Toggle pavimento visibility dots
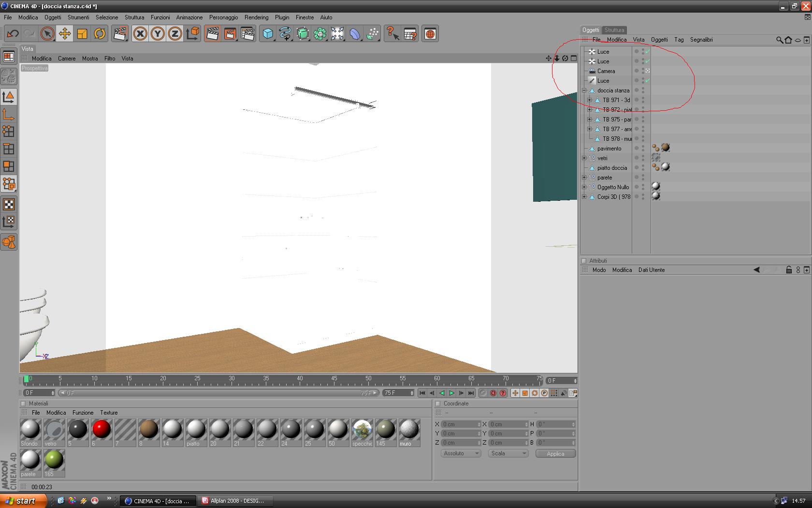Image resolution: width=812 pixels, height=508 pixels. coord(643,149)
